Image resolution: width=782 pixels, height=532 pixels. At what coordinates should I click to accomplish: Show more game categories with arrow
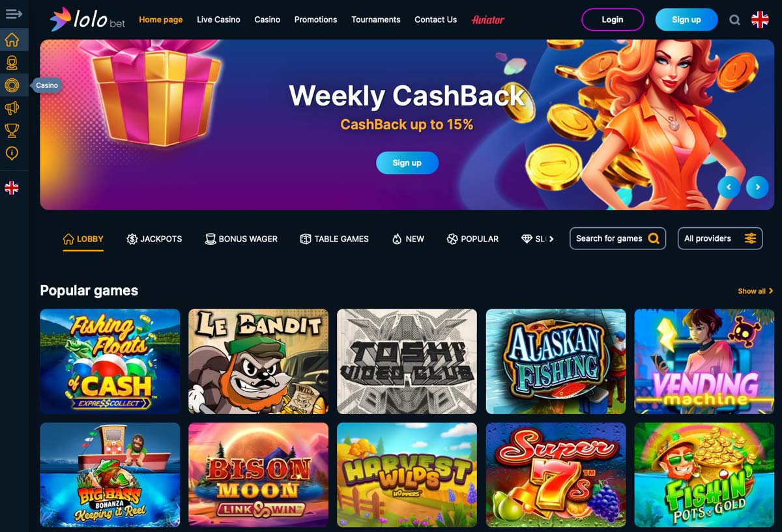(x=551, y=239)
